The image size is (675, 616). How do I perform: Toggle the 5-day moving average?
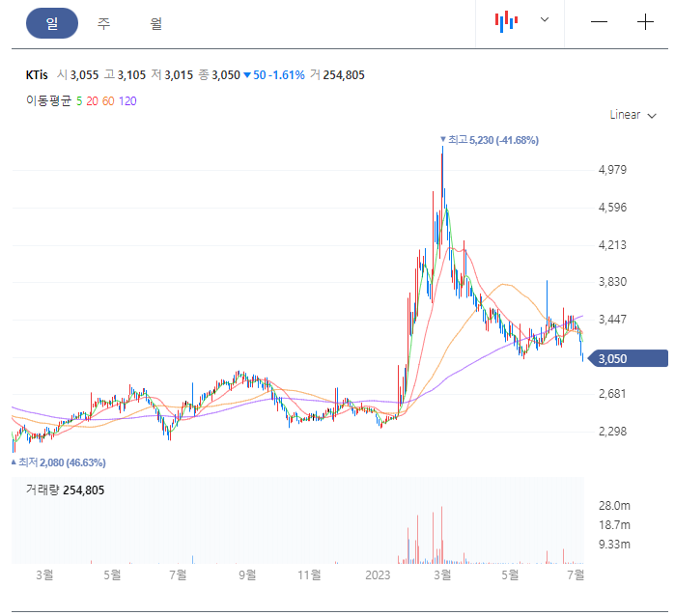(x=79, y=101)
